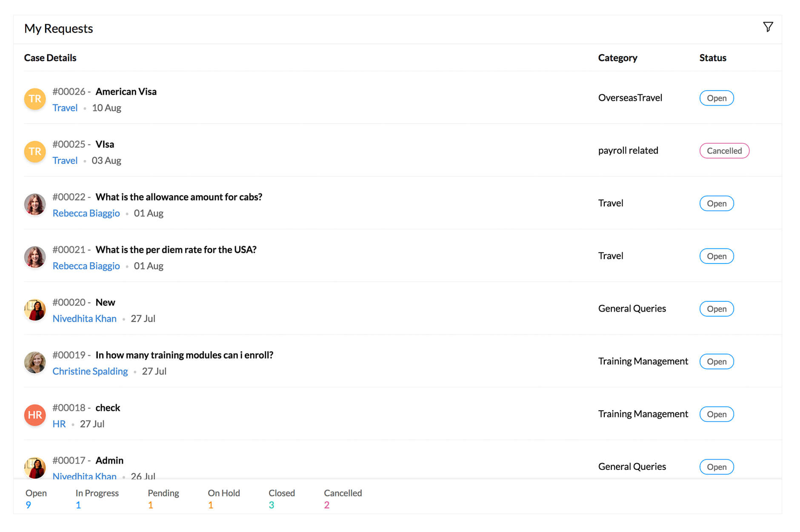Click Christine Spalding's avatar on case #00019
The width and height of the screenshot is (800, 532).
coord(35,362)
